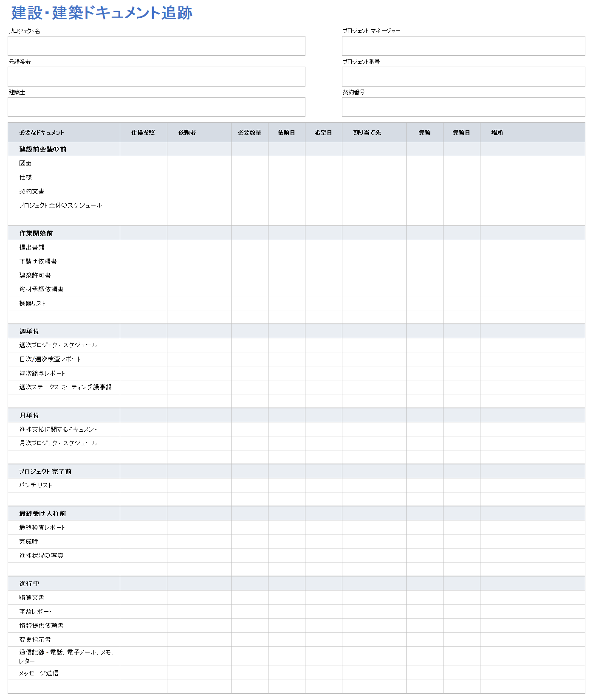Click the 最終受け入れ前 section row

click(x=296, y=513)
